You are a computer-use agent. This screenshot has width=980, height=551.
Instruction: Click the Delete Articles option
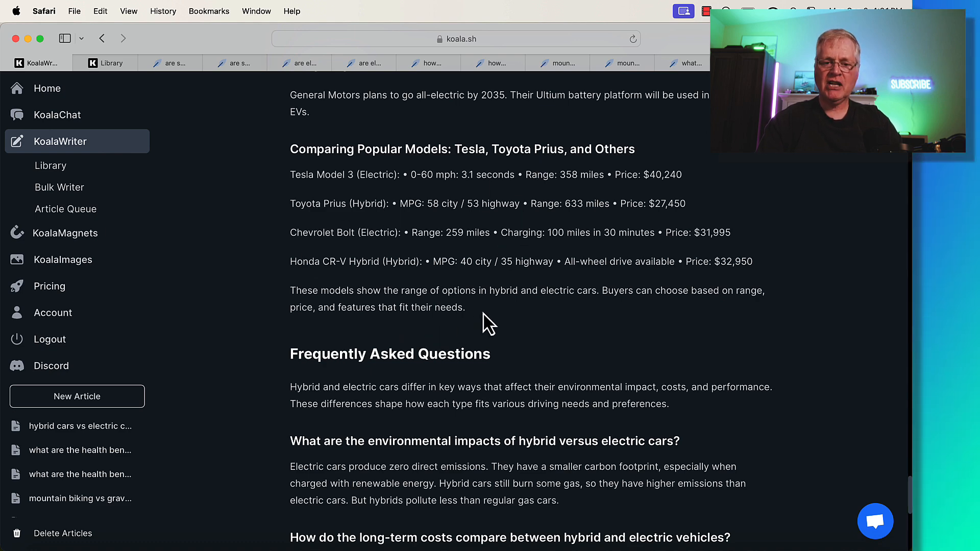(63, 533)
